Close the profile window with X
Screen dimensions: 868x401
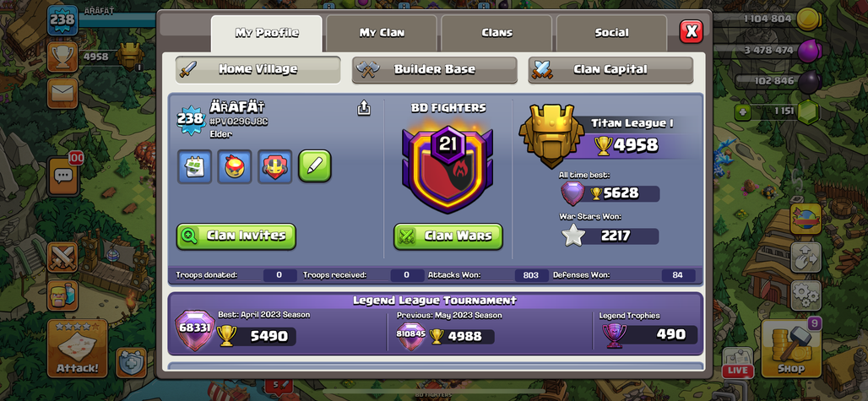(x=692, y=31)
